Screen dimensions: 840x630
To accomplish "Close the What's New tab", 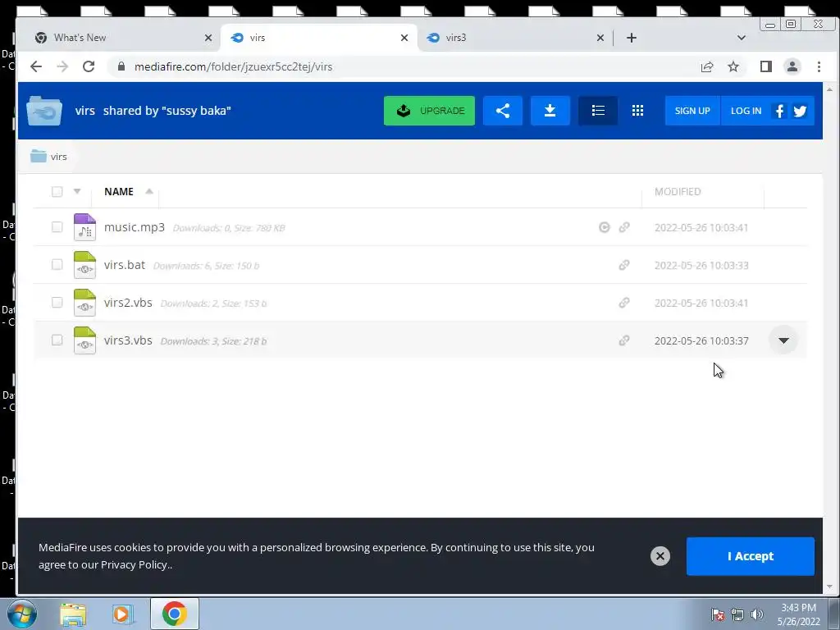I will coord(208,38).
